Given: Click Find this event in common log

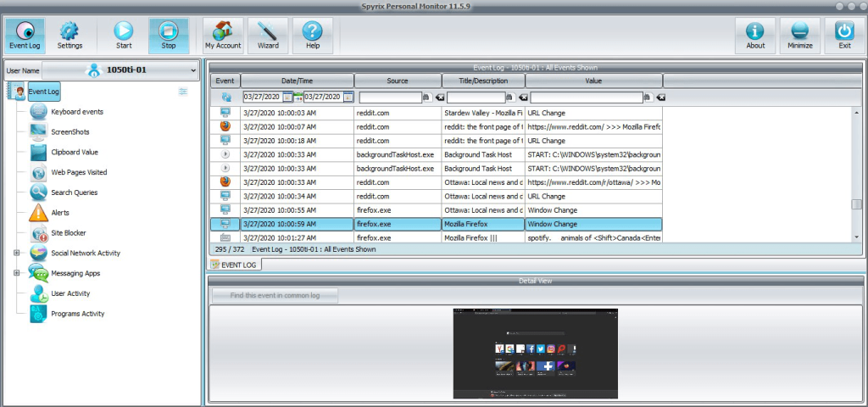Looking at the screenshot, I should click(275, 296).
